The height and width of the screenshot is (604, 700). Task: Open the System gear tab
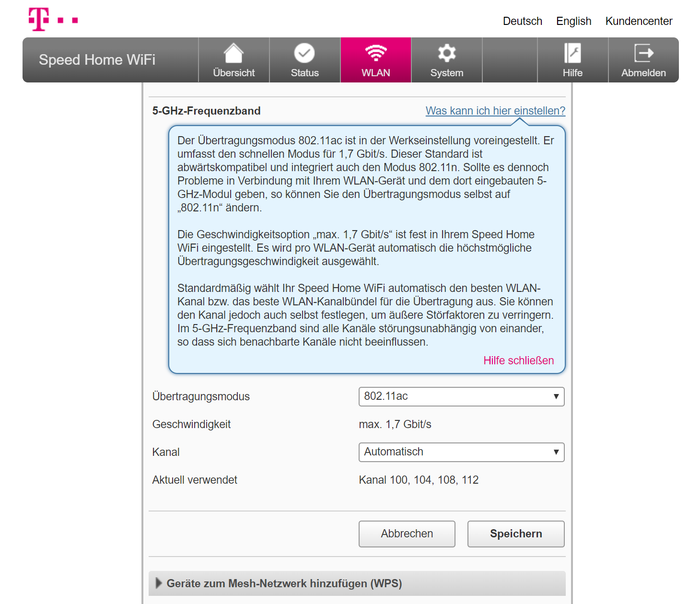(447, 60)
